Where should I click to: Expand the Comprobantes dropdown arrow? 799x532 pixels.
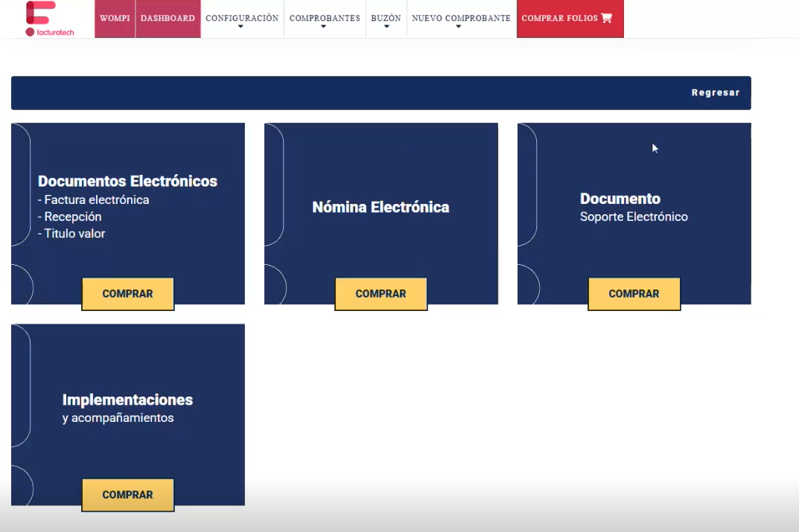[324, 27]
